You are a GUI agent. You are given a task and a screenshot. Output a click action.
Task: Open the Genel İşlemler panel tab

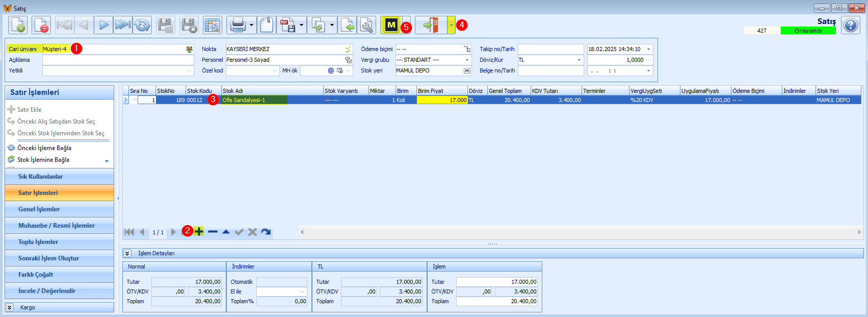59,209
